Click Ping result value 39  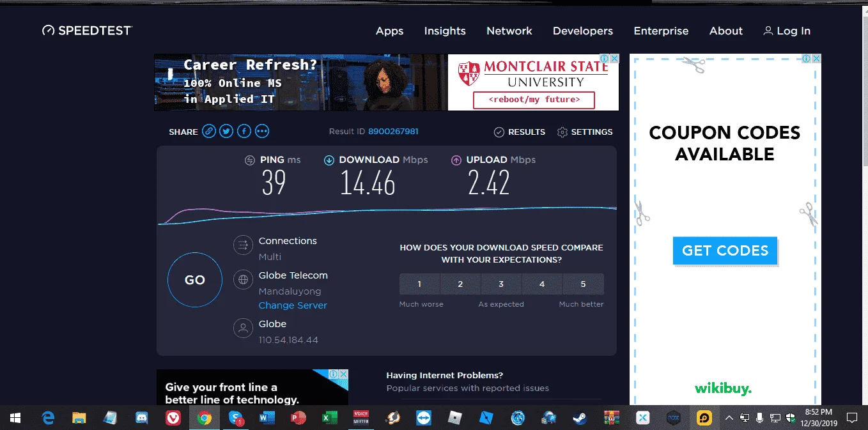[274, 184]
